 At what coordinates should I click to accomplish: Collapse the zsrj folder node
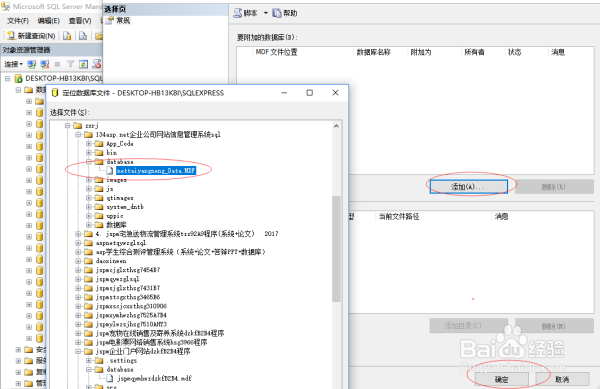coord(68,125)
